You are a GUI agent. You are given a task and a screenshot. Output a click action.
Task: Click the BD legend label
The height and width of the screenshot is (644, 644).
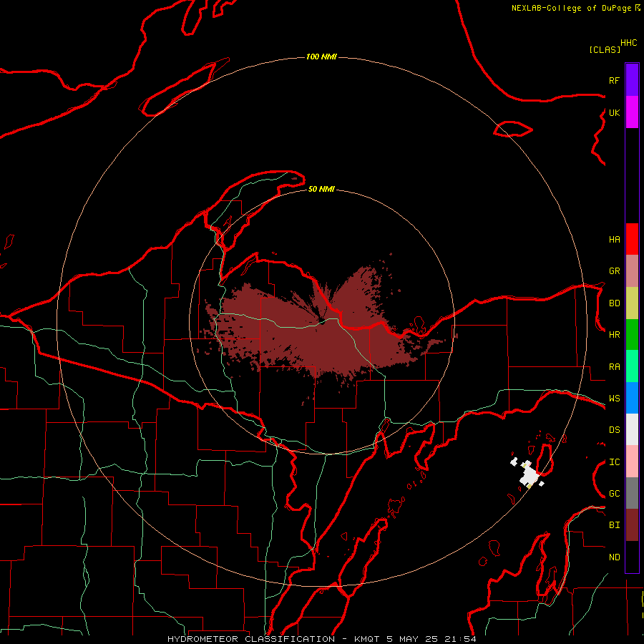[x=614, y=303]
